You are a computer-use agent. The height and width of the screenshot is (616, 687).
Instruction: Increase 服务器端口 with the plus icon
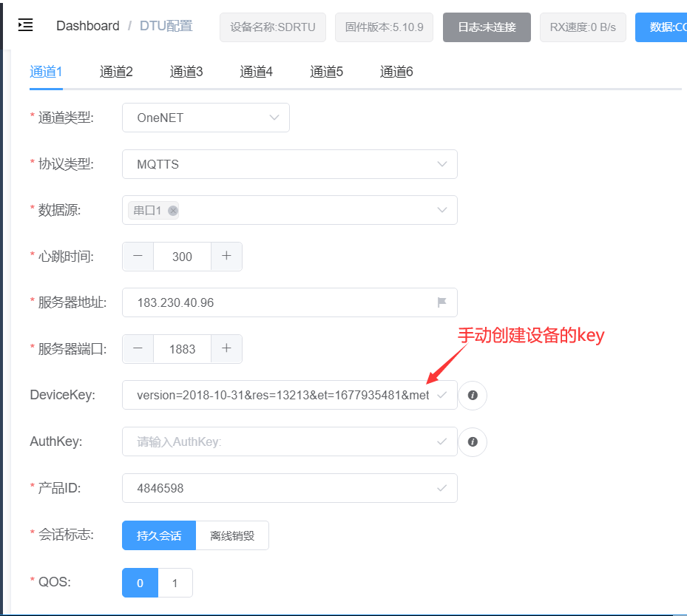click(224, 348)
